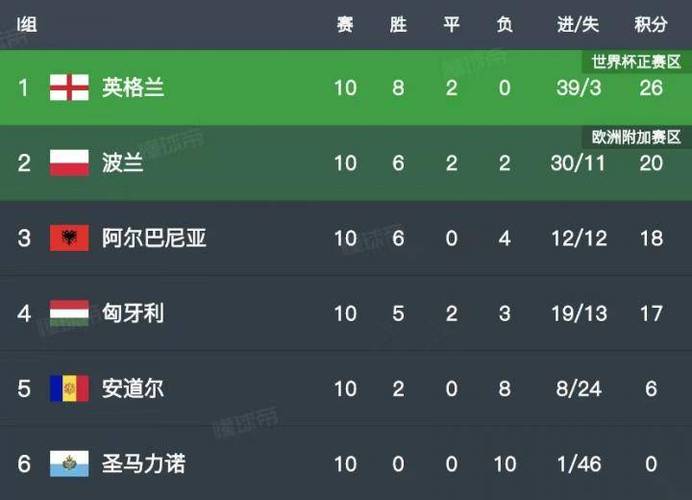Click the 胜 column header

point(398,24)
